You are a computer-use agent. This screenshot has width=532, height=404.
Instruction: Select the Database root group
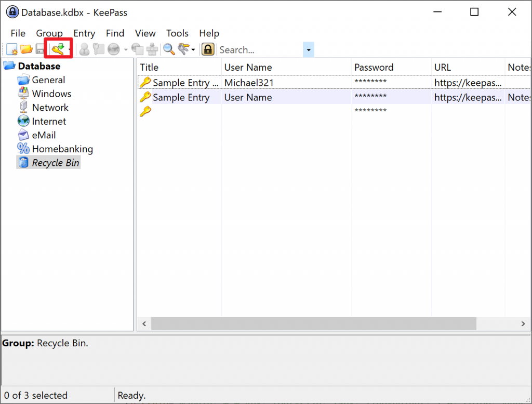tap(39, 66)
